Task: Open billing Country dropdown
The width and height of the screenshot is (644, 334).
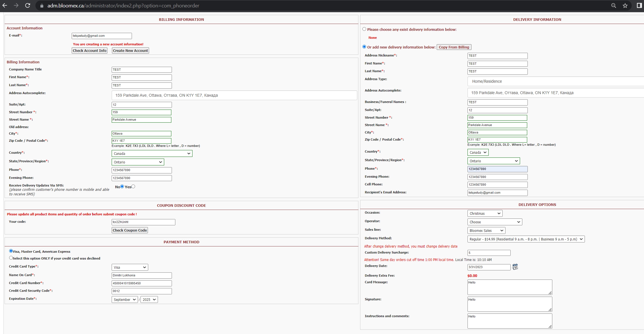Action: (152, 153)
